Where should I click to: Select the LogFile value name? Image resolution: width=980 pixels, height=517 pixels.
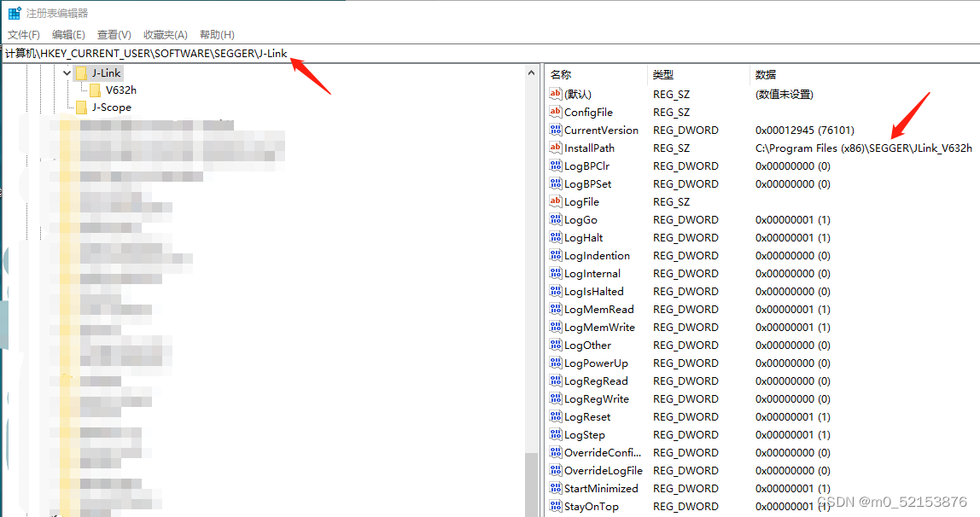point(582,202)
